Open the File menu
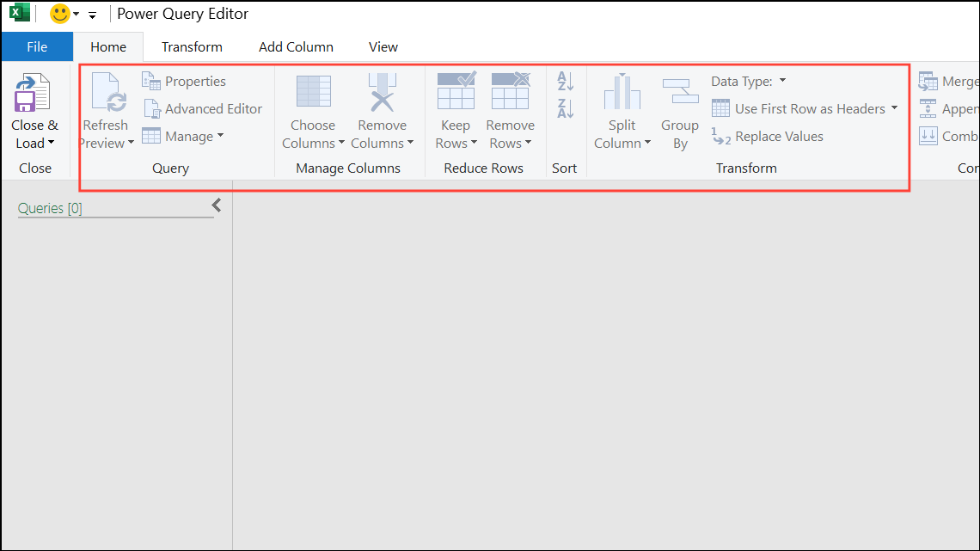 click(37, 47)
